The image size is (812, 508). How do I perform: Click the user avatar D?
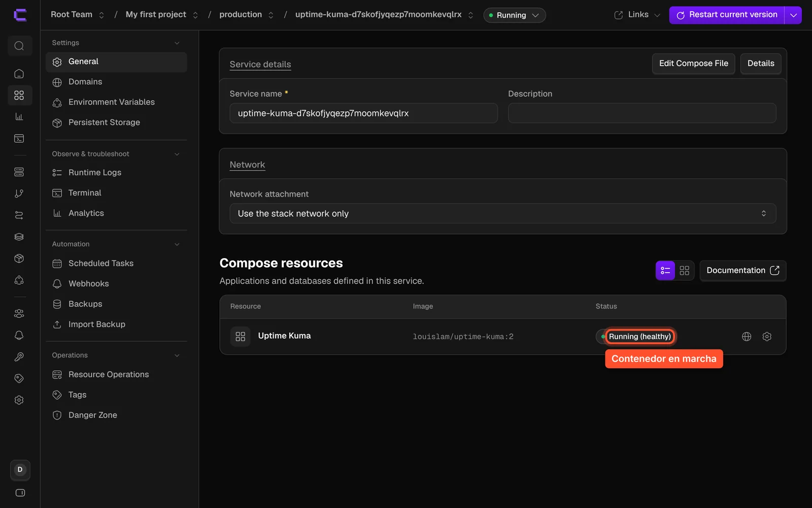tap(20, 469)
